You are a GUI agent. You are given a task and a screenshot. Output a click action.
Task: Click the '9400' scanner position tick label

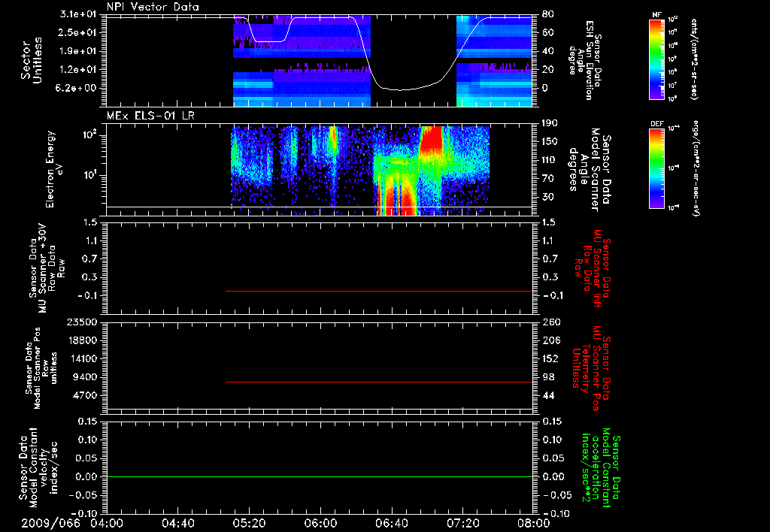[x=84, y=377]
